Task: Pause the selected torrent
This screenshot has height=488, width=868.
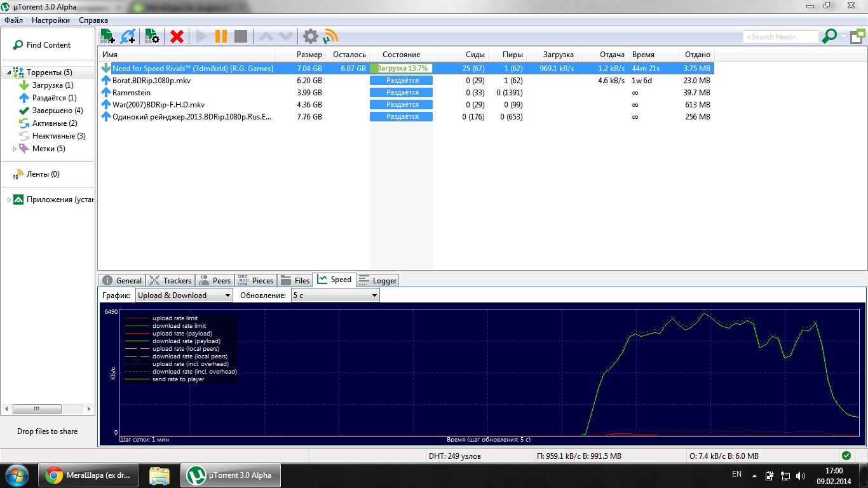Action: point(221,36)
